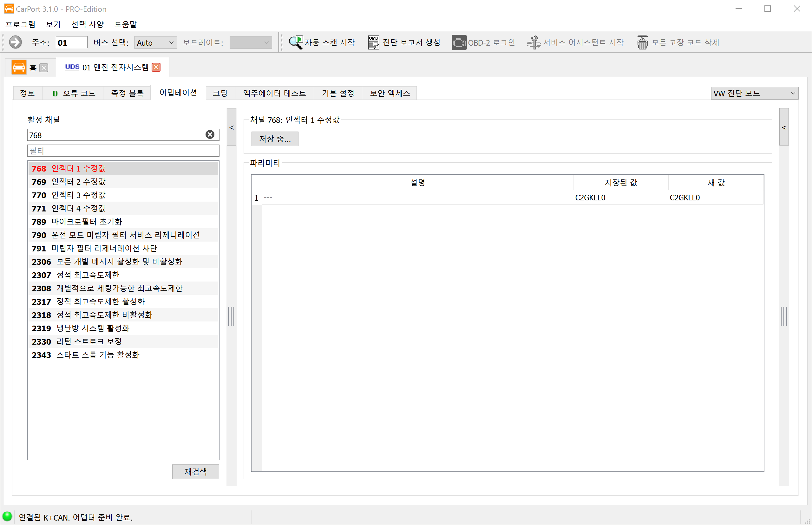Viewport: 812px width, 525px height.
Task: Select channel 2343 스타트 스톱 기능 활성화
Action: pos(123,354)
